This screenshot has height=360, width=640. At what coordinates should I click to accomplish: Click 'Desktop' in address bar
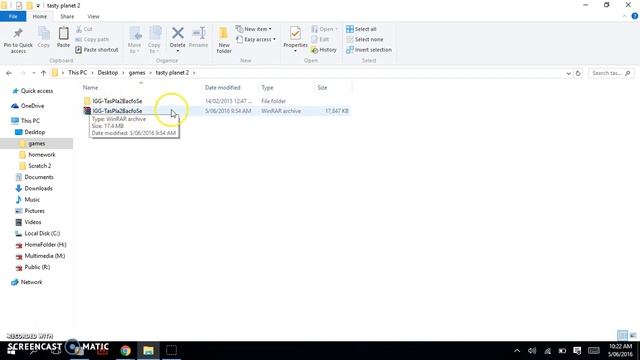pyautogui.click(x=108, y=73)
